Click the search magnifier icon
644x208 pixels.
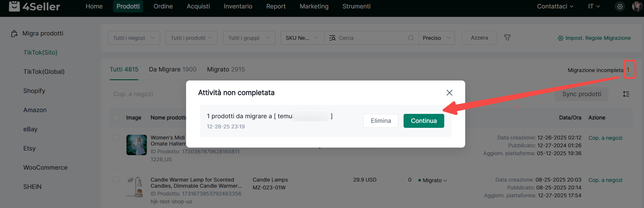(411, 38)
